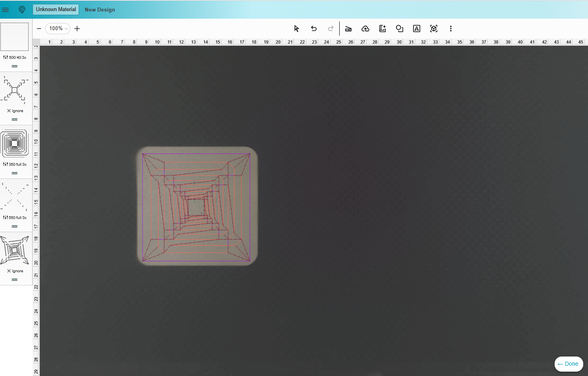Select the twisted star step thumbnail

(15, 250)
